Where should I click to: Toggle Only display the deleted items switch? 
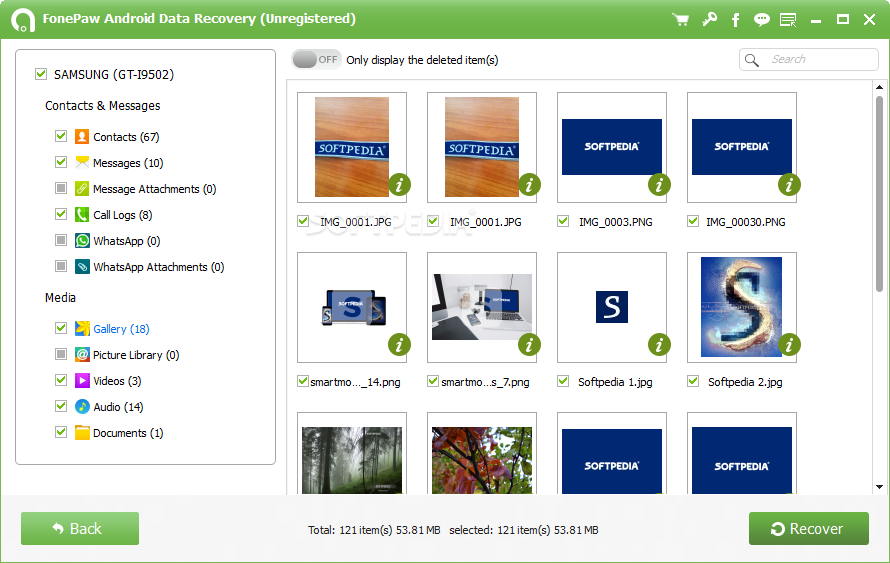316,60
